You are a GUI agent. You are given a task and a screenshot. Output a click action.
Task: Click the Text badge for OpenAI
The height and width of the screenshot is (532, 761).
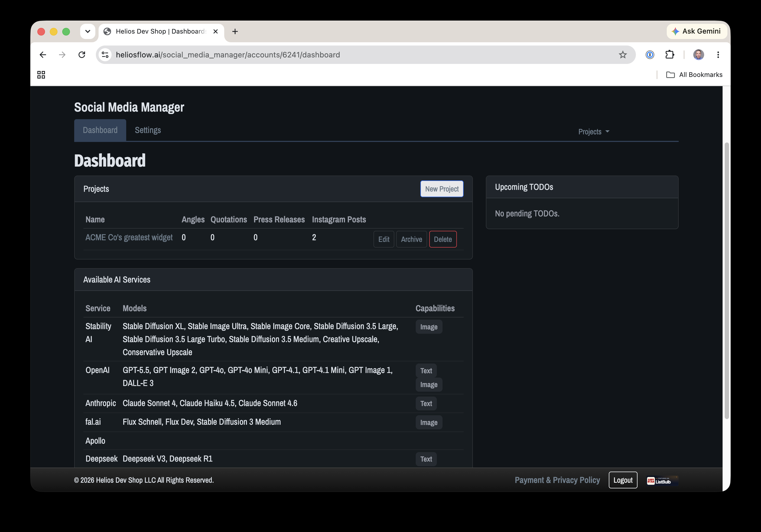click(x=426, y=371)
